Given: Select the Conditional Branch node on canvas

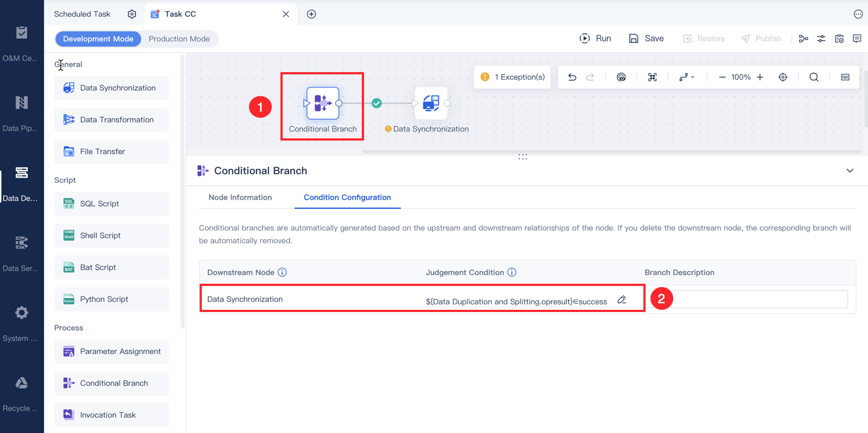Looking at the screenshot, I should (x=323, y=103).
